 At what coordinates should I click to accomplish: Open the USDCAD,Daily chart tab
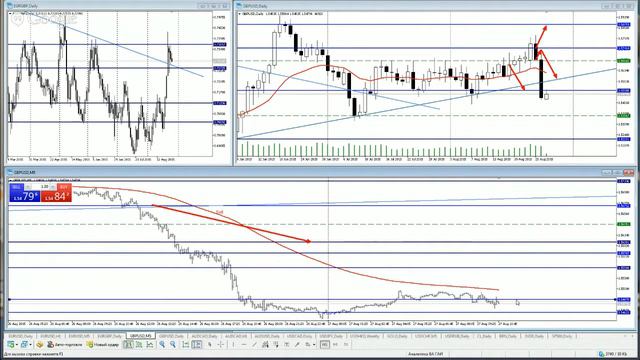point(301,336)
